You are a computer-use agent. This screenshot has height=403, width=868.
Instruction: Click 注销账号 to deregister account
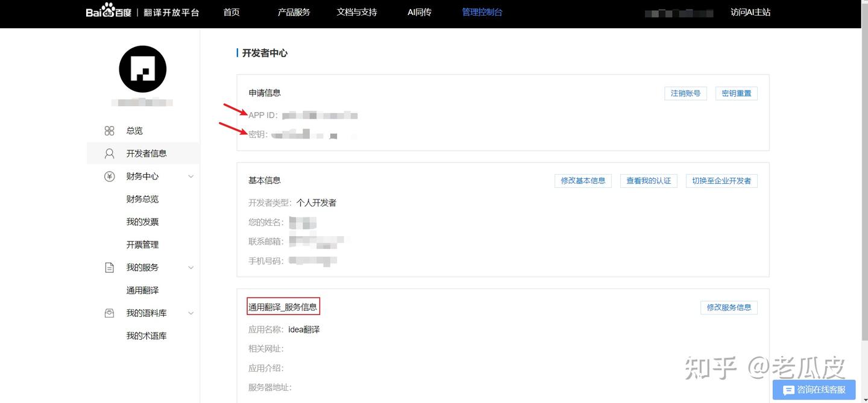[x=685, y=93]
